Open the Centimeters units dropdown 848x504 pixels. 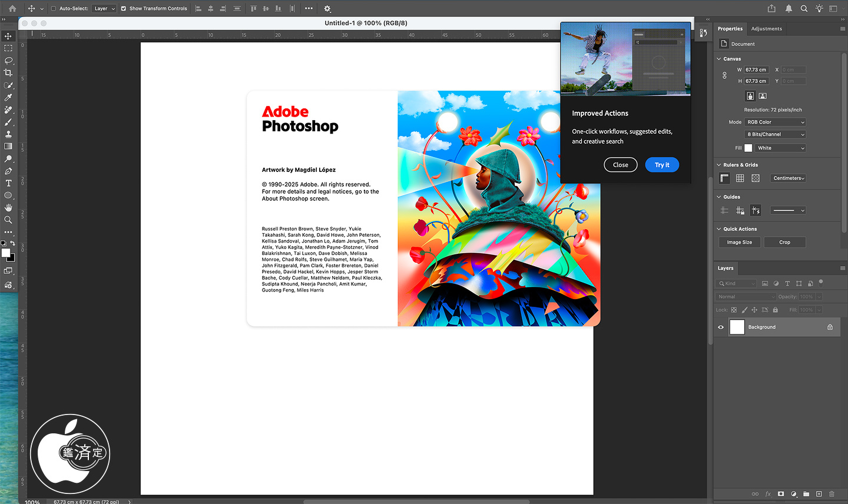pyautogui.click(x=789, y=178)
